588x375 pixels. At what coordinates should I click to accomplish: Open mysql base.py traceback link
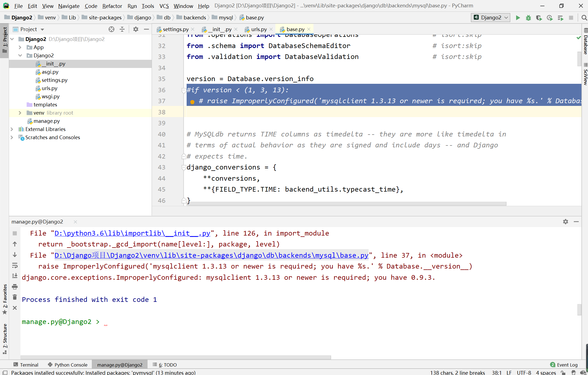tap(211, 255)
